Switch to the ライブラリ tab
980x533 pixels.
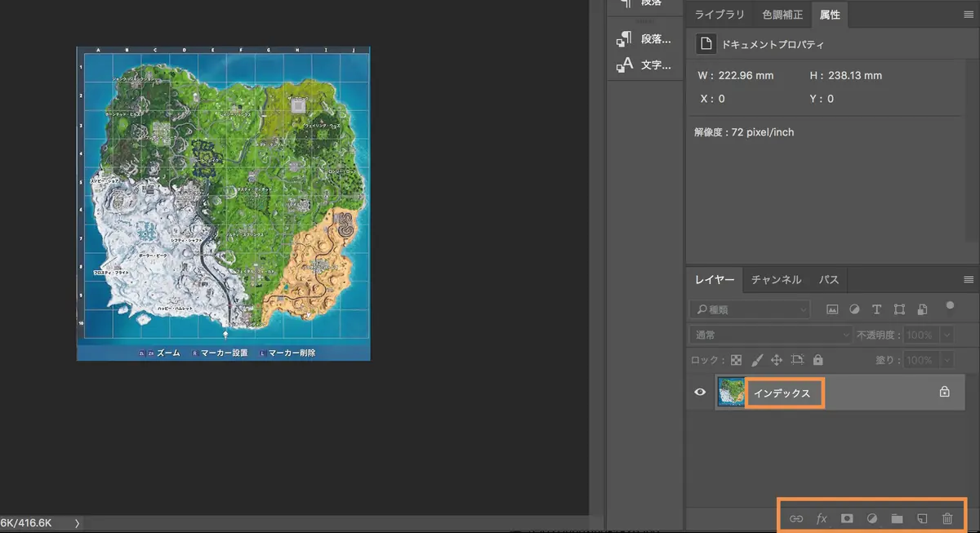coord(719,15)
